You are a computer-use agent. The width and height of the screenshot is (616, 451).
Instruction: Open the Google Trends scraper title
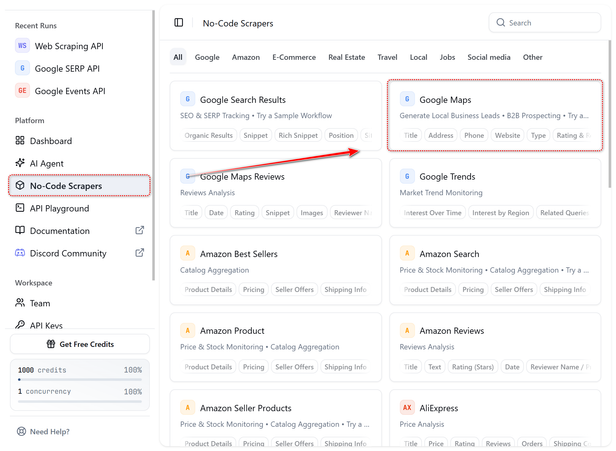(x=447, y=177)
